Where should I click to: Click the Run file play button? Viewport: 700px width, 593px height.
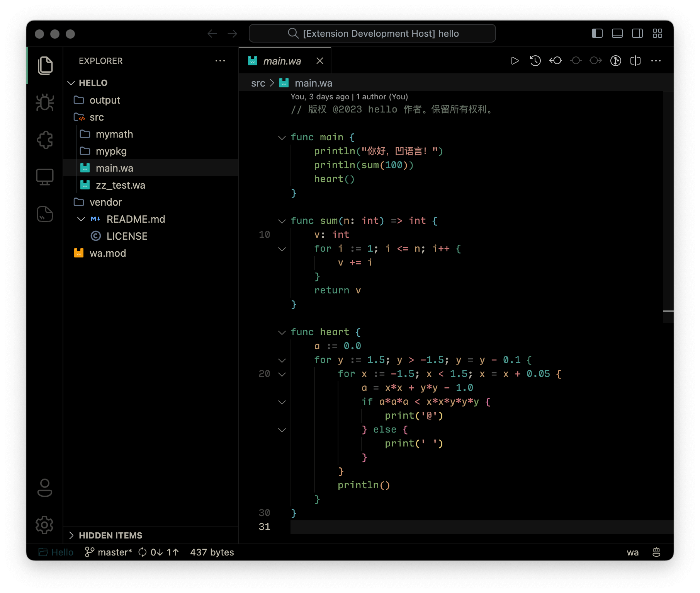tap(515, 61)
